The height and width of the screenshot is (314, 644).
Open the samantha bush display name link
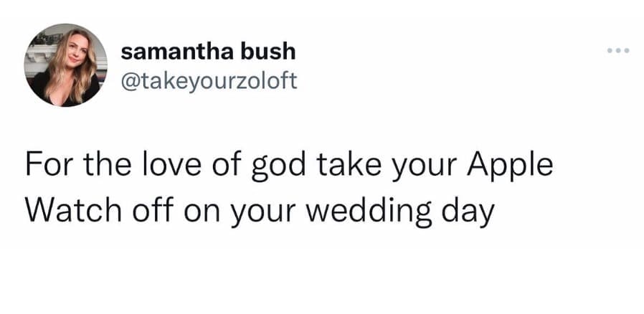pyautogui.click(x=208, y=52)
